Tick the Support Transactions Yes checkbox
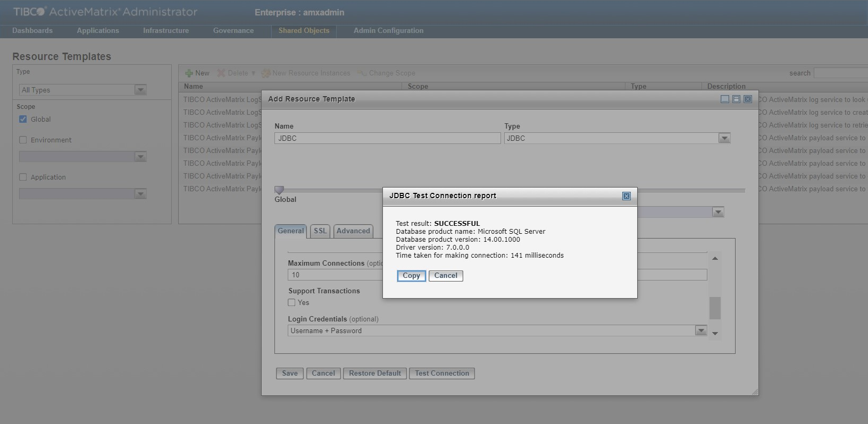868x424 pixels. (291, 302)
